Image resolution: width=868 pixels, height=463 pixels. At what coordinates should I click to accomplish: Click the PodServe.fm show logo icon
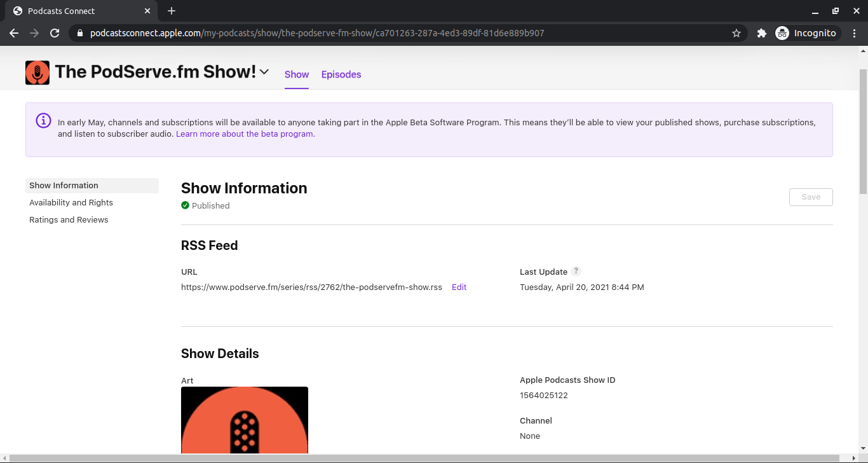[x=37, y=73]
